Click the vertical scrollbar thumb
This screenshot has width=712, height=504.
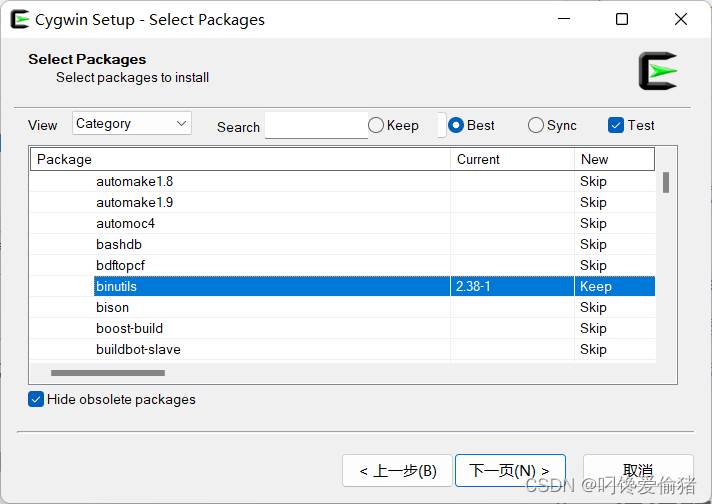tap(666, 182)
